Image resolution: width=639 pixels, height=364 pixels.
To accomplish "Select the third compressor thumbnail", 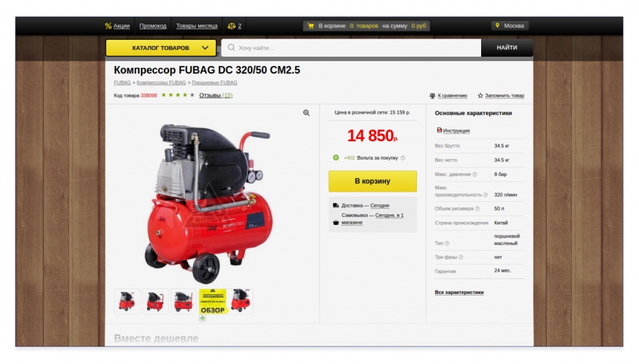I will (183, 301).
